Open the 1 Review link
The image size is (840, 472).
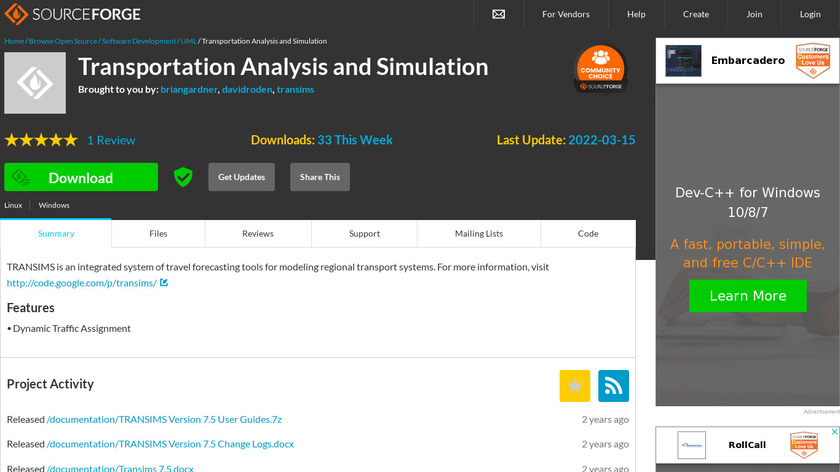(111, 140)
